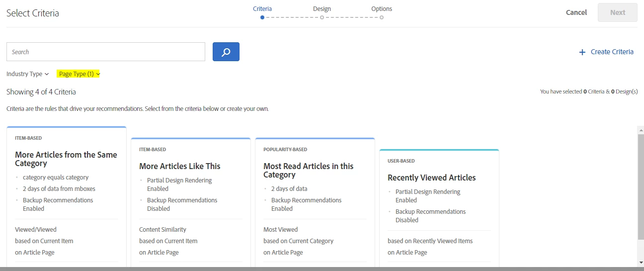
Task: Click 'based on Current Category' text
Action: 298,241
